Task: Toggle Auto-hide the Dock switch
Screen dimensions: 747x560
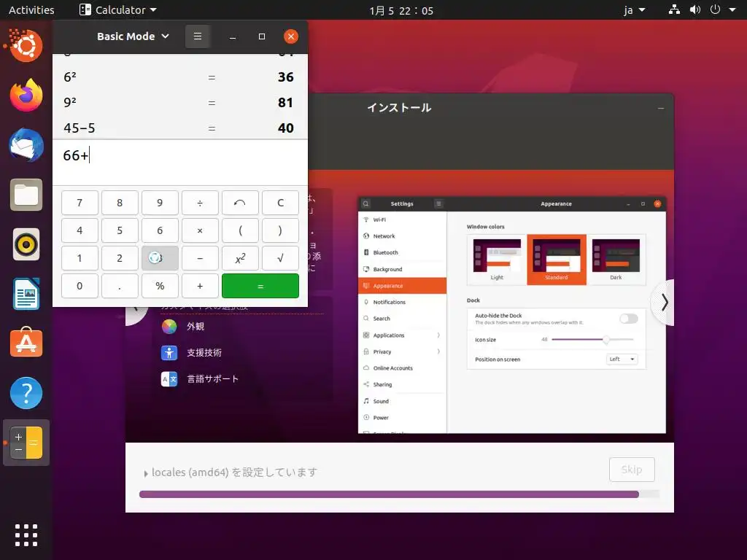Action: pyautogui.click(x=628, y=319)
